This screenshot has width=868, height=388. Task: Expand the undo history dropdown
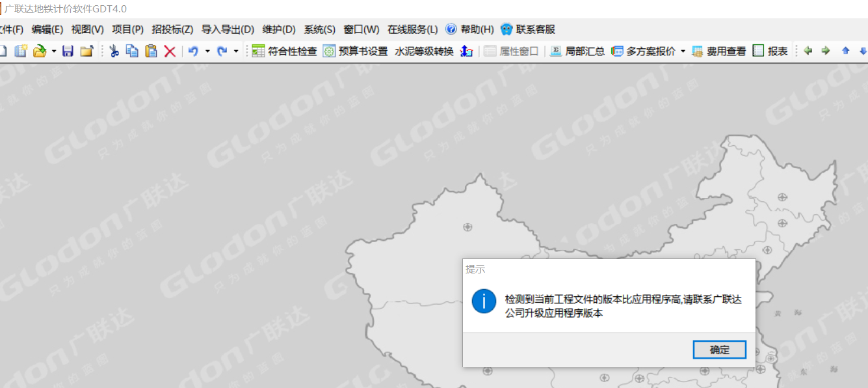tap(207, 51)
